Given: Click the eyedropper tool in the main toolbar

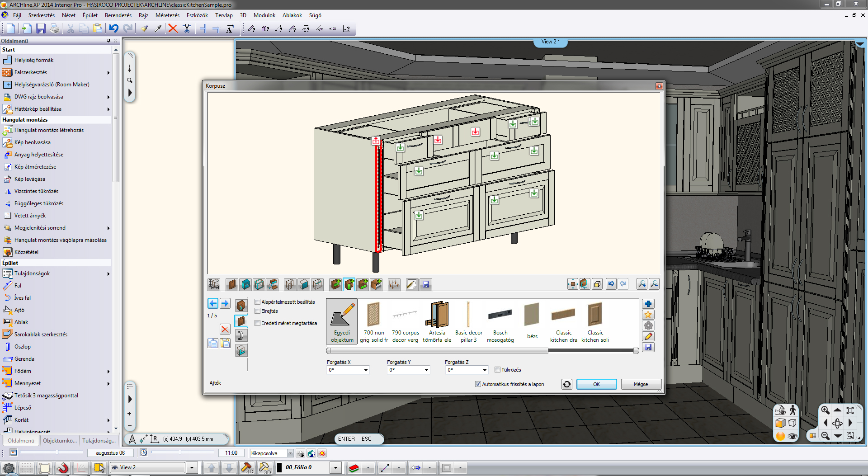Looking at the screenshot, I should [158, 29].
